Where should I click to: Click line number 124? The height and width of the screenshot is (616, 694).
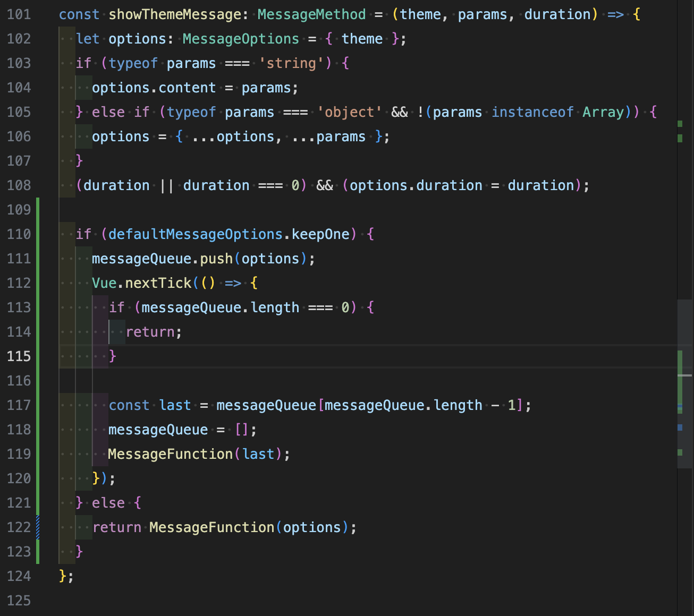tap(19, 576)
